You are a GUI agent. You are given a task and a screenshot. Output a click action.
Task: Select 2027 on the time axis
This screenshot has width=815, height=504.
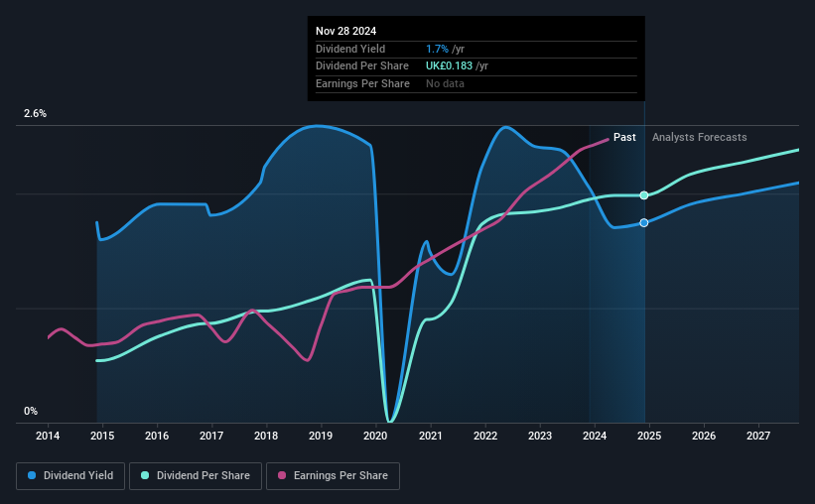(x=758, y=436)
